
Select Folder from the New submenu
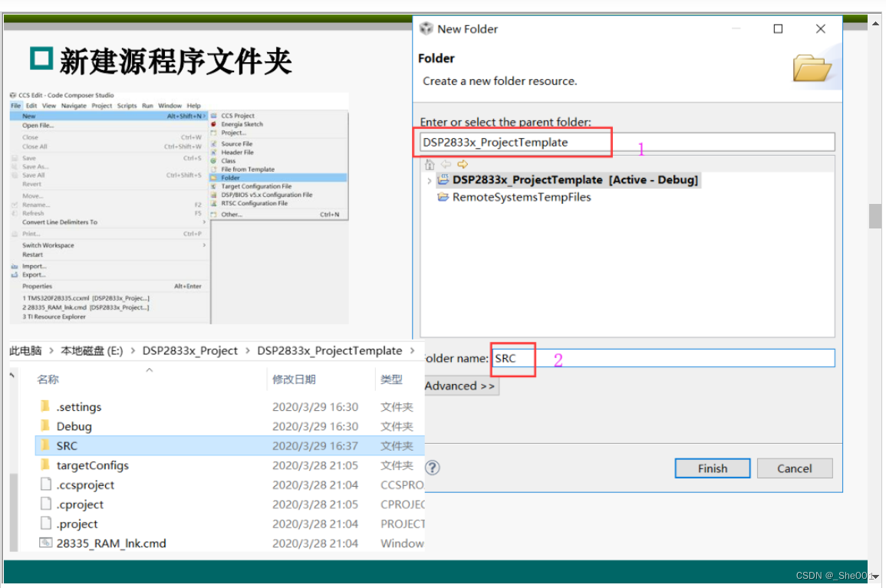(x=232, y=177)
